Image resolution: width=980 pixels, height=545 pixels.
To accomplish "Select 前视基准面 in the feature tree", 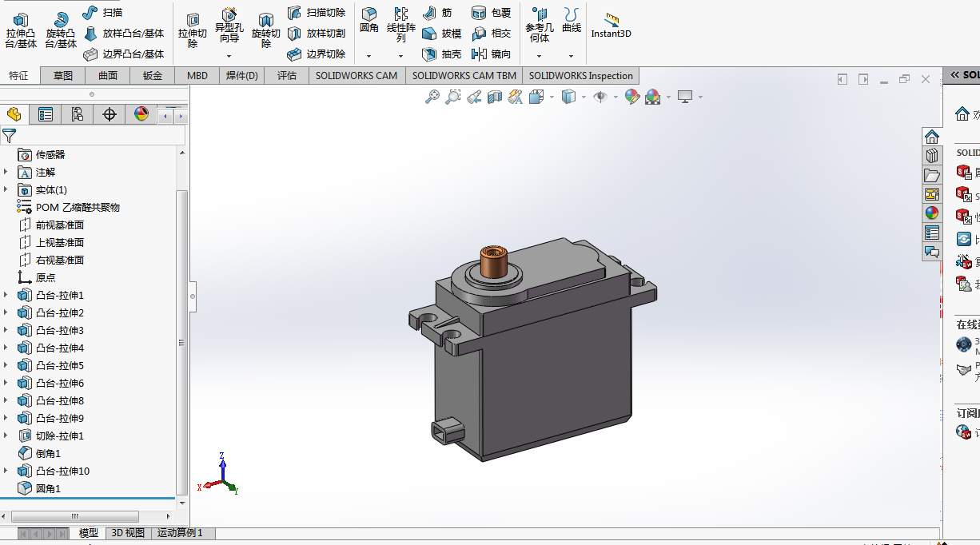I will [60, 225].
